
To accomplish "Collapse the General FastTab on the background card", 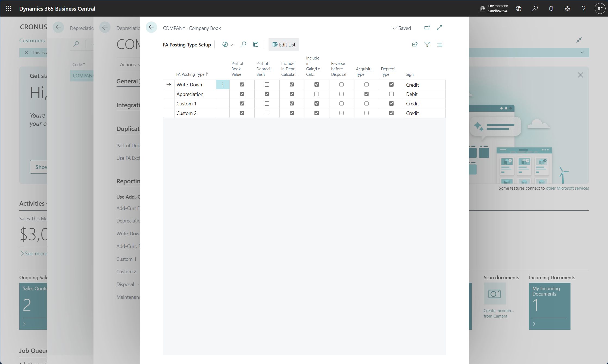I will [128, 81].
